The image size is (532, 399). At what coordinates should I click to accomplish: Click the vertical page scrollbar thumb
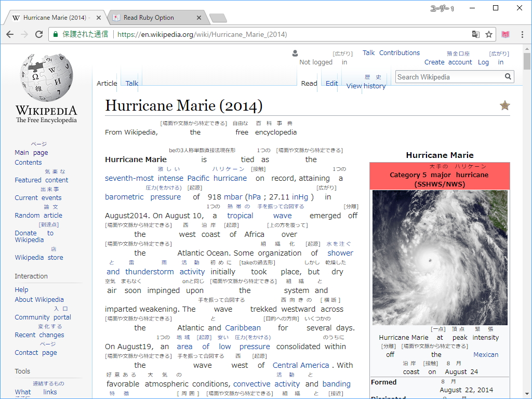tap(527, 61)
